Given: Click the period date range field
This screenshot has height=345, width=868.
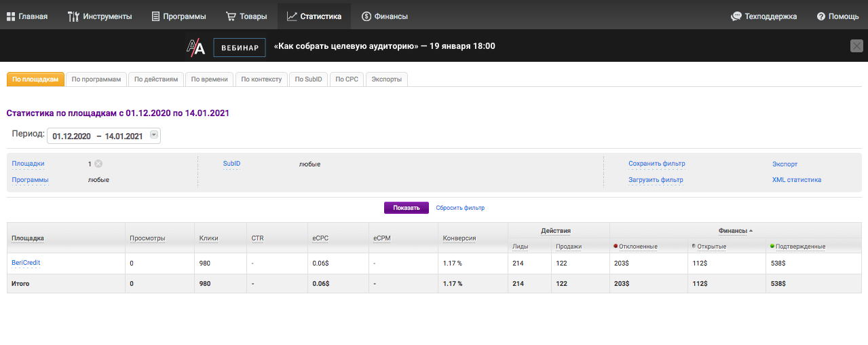Looking at the screenshot, I should [104, 136].
